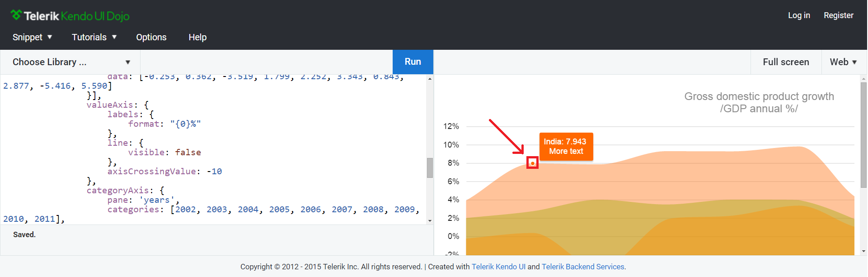Click the highlighted India data point marker
The width and height of the screenshot is (868, 277).
[533, 163]
